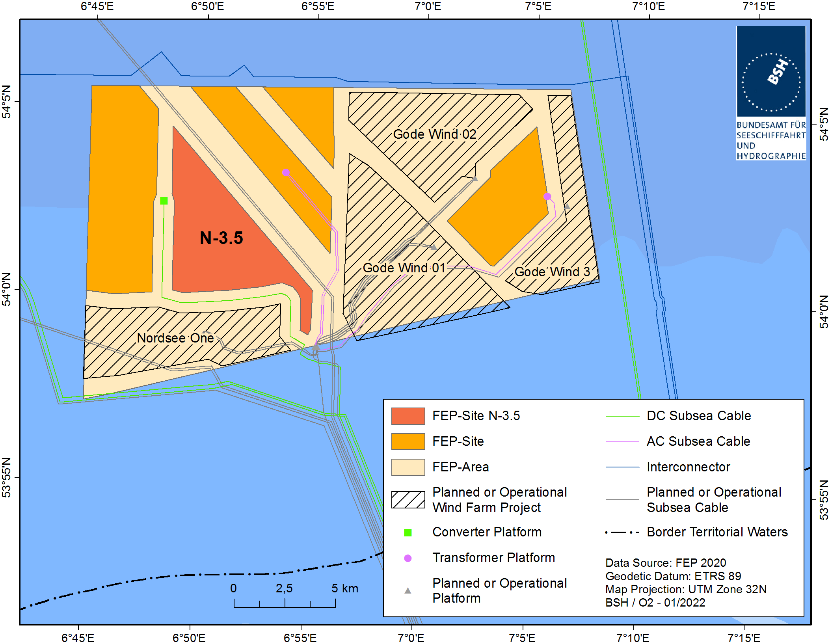
Task: Click the N-3.5 site label
Action: [x=221, y=238]
